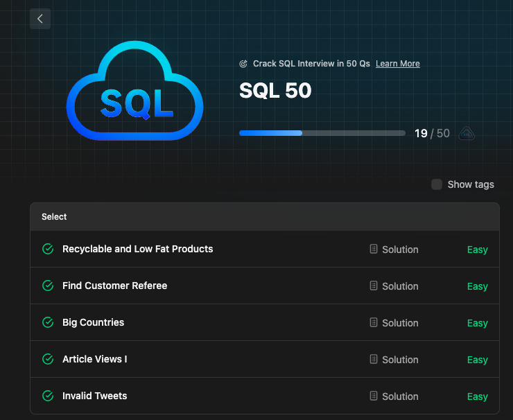513x420 pixels.
Task: Go back using the left chevron button
Action: 40,19
